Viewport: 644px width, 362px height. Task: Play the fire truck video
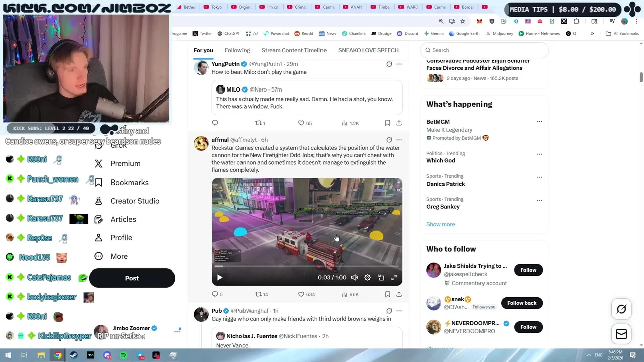click(x=220, y=277)
